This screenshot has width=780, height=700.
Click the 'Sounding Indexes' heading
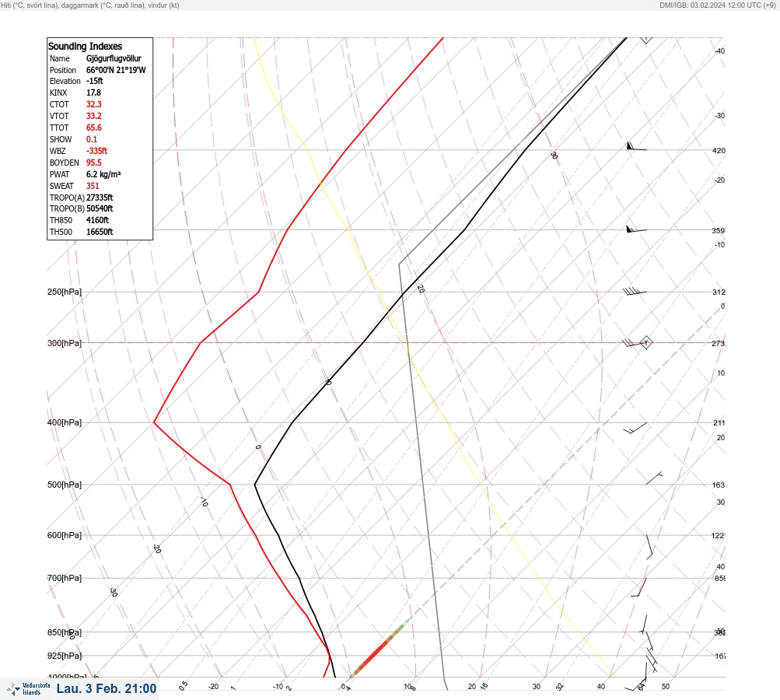coord(85,46)
